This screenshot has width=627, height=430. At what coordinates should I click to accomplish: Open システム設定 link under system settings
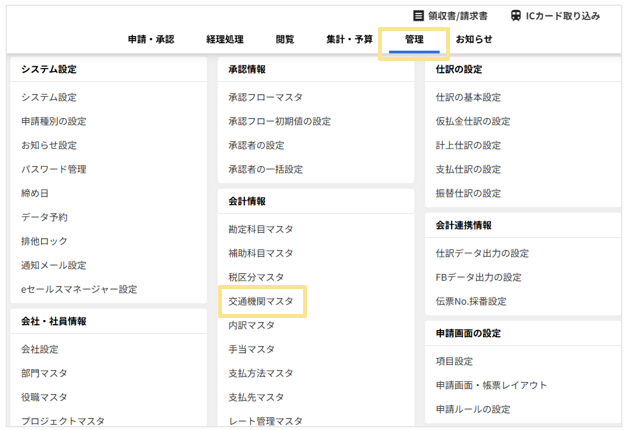(x=49, y=97)
